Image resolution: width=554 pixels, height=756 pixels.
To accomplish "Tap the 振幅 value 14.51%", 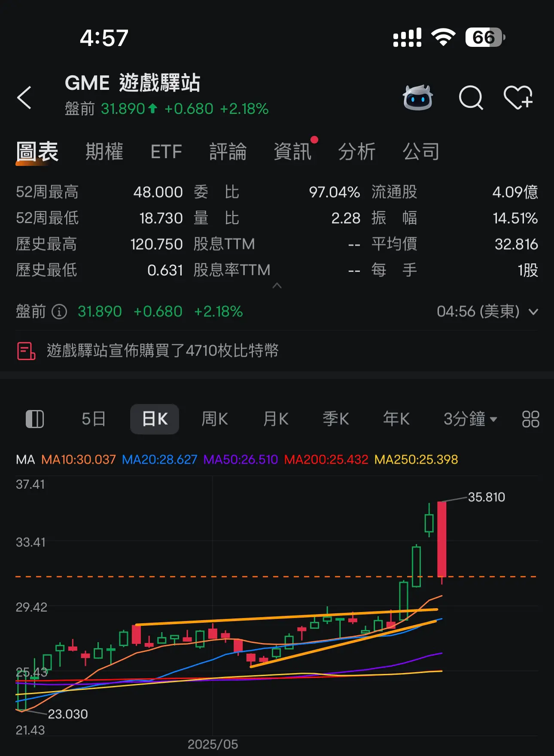I will pyautogui.click(x=515, y=218).
